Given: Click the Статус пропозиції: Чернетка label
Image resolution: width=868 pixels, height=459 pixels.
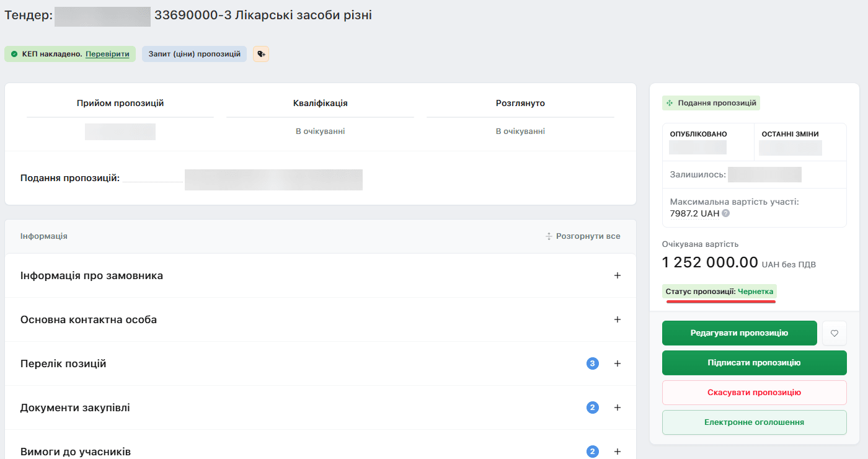Looking at the screenshot, I should 719,292.
